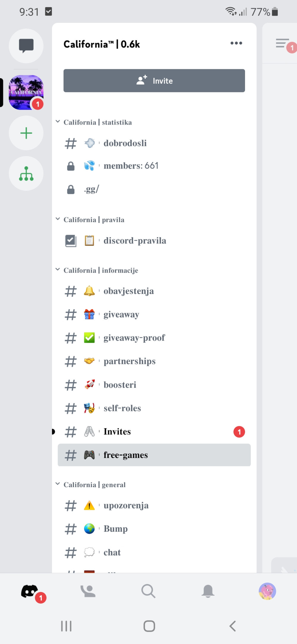Image resolution: width=297 pixels, height=644 pixels.
Task: Tap the Invite button
Action: (154, 81)
